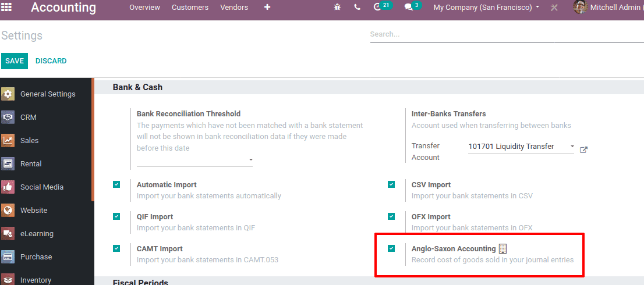Open activities clock icon with 21 badge

tap(382, 6)
